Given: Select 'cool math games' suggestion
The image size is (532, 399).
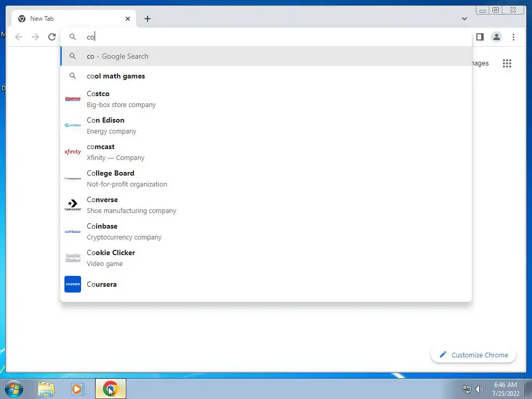Looking at the screenshot, I should [x=266, y=76].
